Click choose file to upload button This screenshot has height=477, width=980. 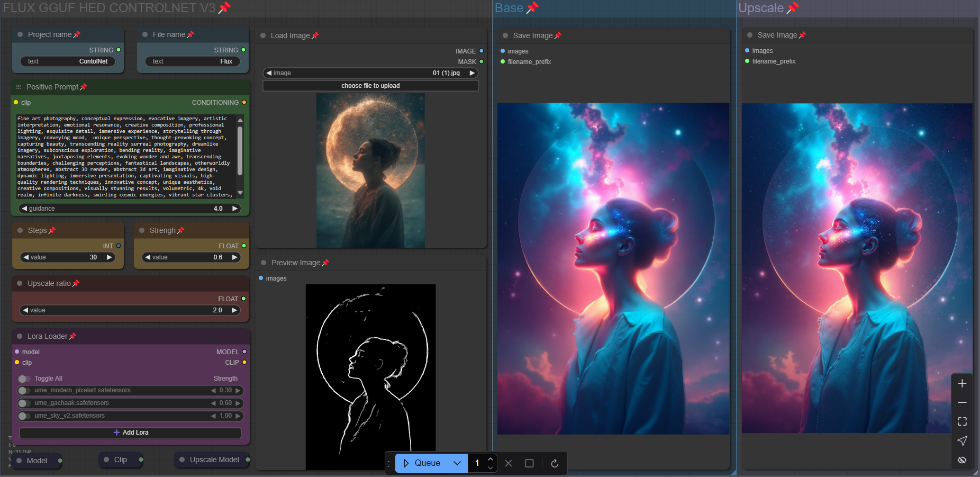click(370, 86)
